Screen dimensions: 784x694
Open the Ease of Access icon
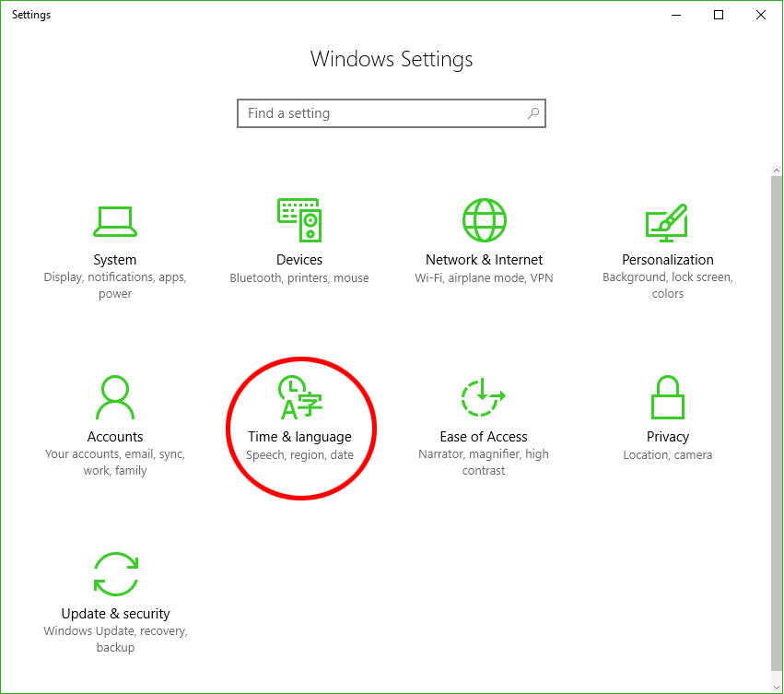(483, 397)
